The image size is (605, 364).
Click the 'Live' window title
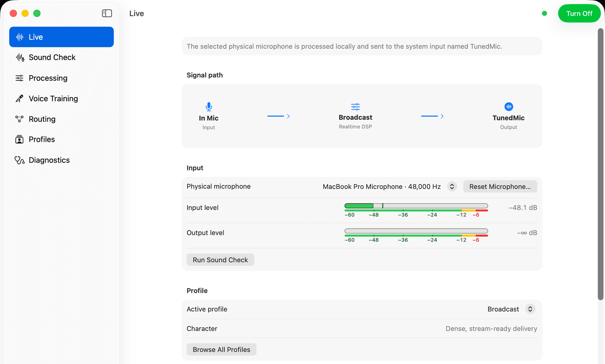pos(136,13)
